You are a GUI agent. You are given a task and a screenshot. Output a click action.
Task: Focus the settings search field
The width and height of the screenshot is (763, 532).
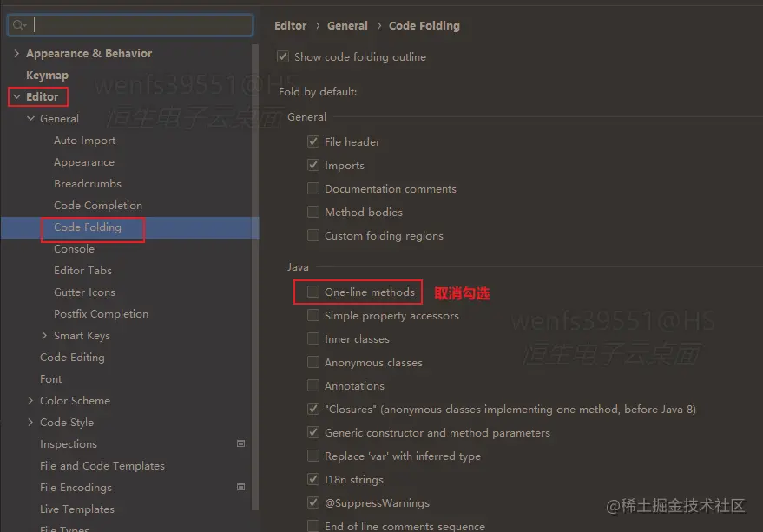130,25
